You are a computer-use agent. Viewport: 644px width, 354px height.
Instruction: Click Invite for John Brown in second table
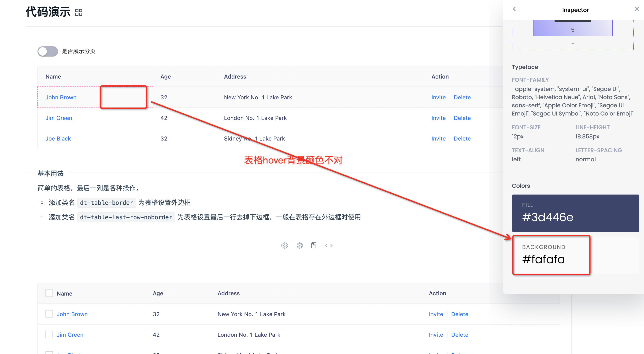(x=436, y=314)
